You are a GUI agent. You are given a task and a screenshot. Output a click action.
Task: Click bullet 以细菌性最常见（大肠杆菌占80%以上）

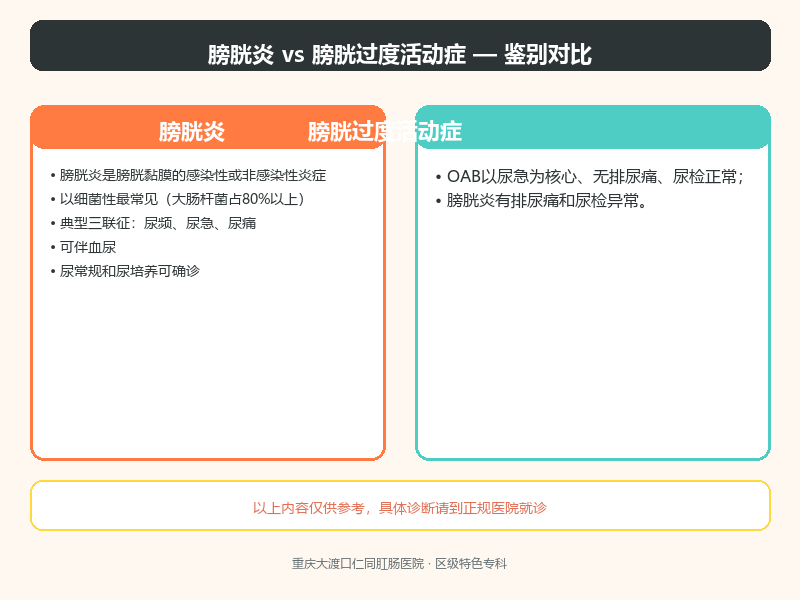(178, 199)
